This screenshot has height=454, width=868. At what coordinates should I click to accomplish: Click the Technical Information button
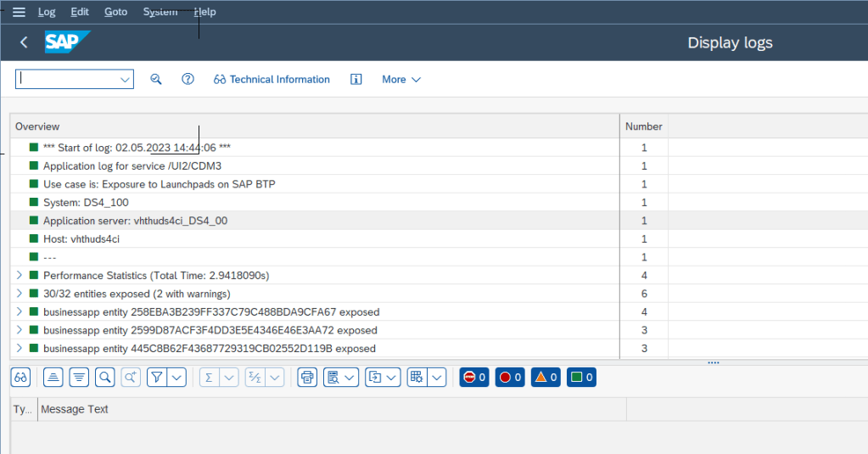click(x=272, y=79)
